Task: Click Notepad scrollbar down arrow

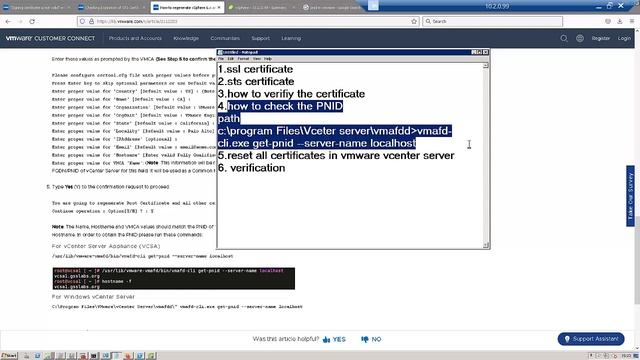Action: (x=486, y=245)
